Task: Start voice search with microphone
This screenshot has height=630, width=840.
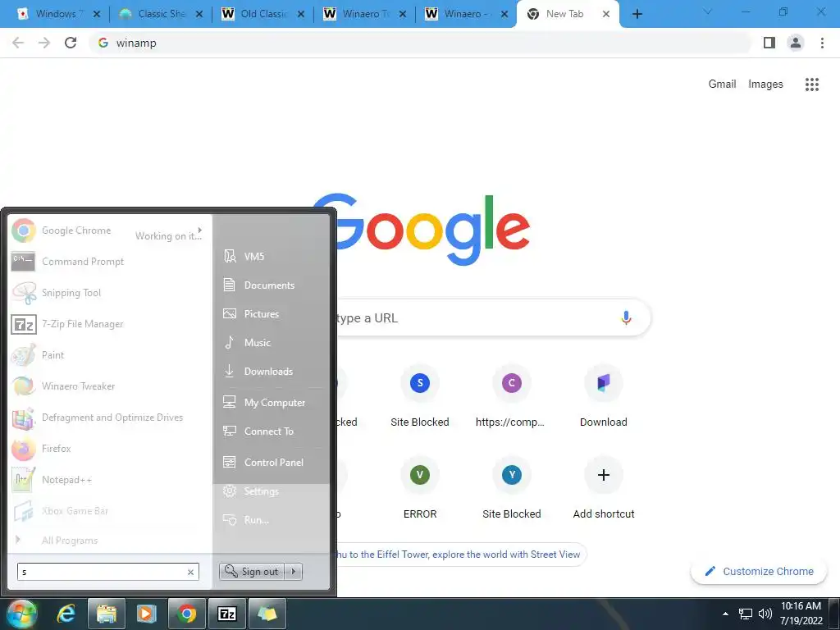Action: pos(626,317)
